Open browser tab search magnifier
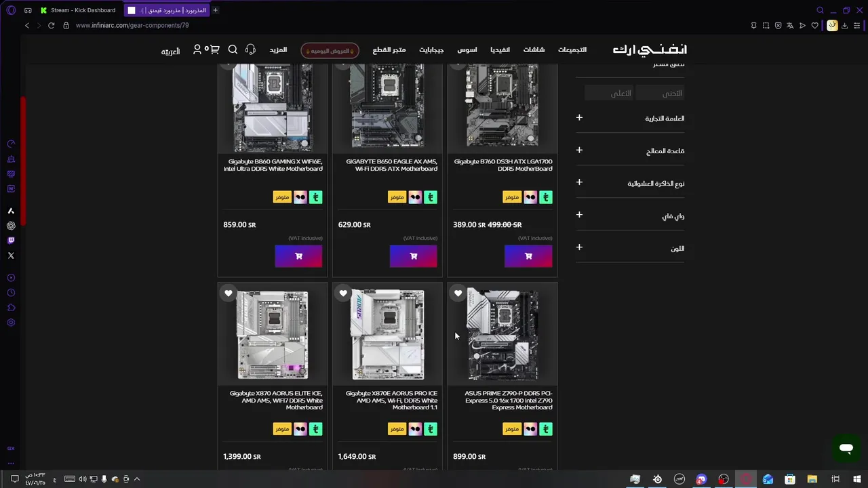 [x=820, y=10]
